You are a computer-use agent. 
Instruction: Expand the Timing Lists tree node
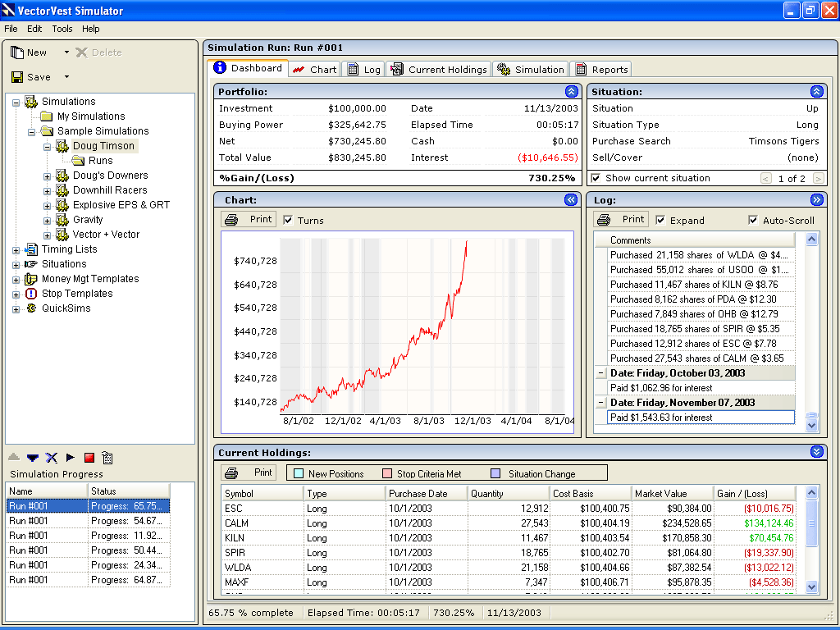tap(16, 249)
